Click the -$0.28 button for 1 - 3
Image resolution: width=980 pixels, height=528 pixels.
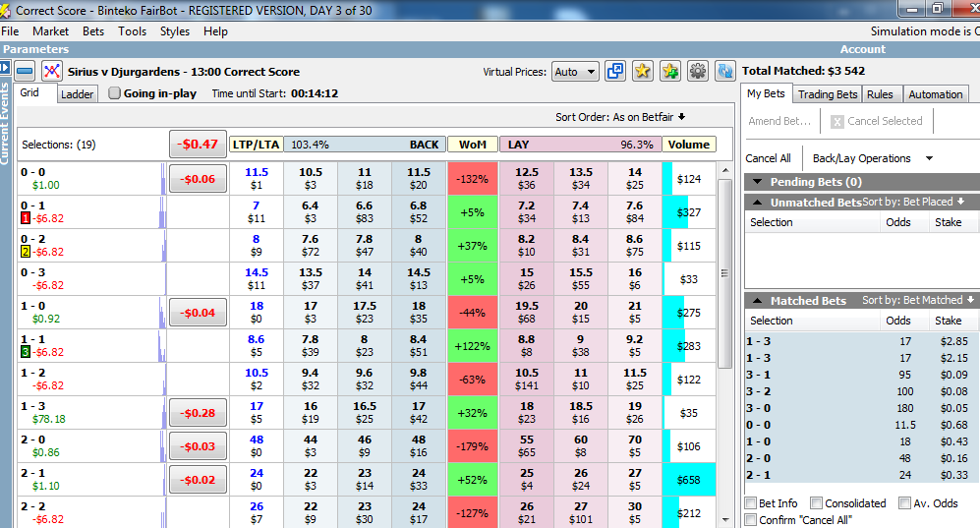198,413
